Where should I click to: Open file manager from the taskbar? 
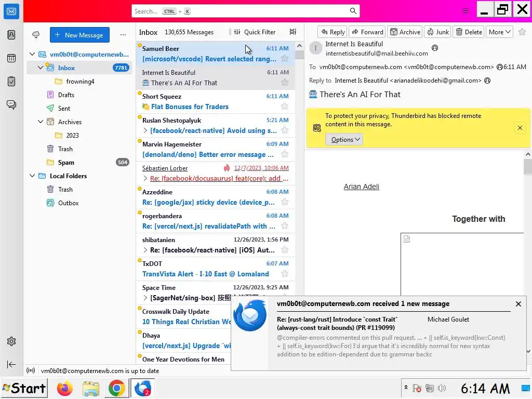coord(90,388)
